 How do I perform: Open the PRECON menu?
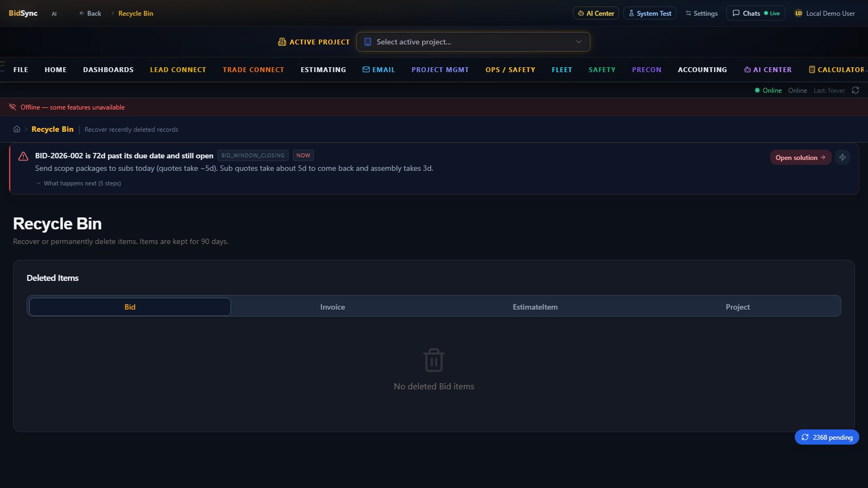pyautogui.click(x=647, y=69)
